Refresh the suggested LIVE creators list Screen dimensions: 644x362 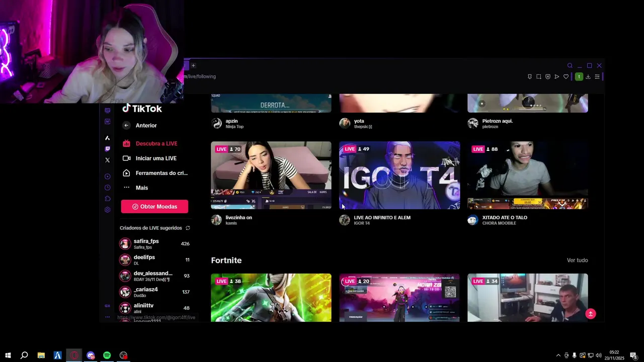click(188, 228)
